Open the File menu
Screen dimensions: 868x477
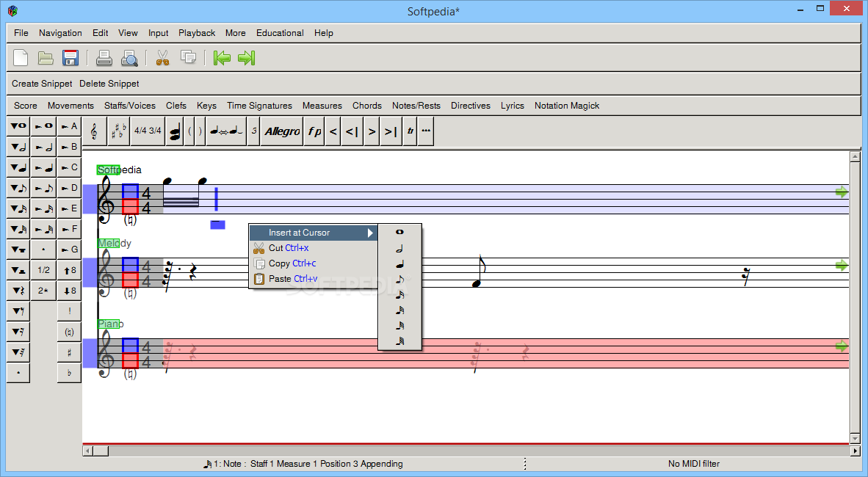coord(21,32)
